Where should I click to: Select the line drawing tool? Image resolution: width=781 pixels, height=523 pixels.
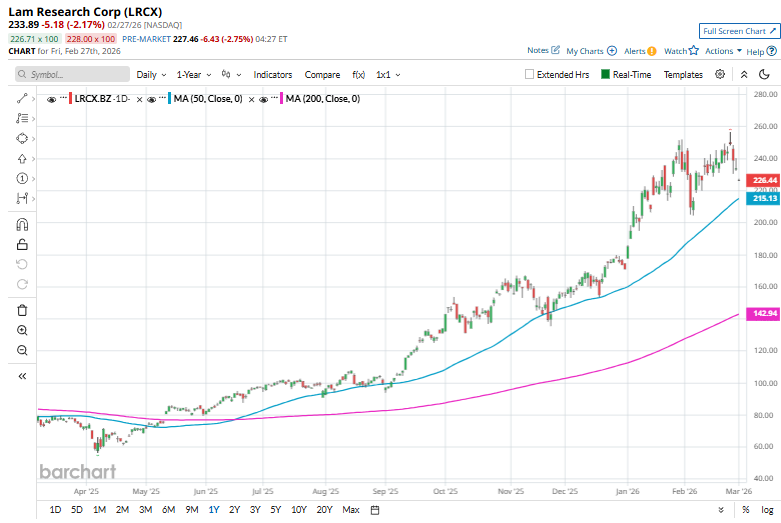point(22,98)
